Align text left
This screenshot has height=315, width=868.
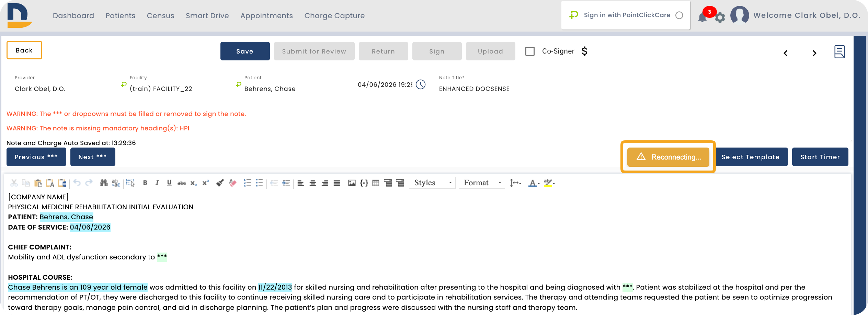coord(301,183)
